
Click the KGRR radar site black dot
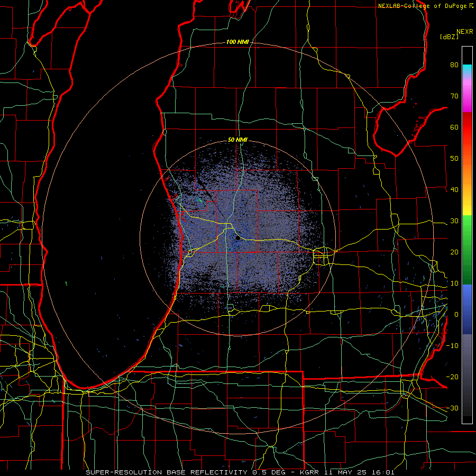pyautogui.click(x=237, y=239)
